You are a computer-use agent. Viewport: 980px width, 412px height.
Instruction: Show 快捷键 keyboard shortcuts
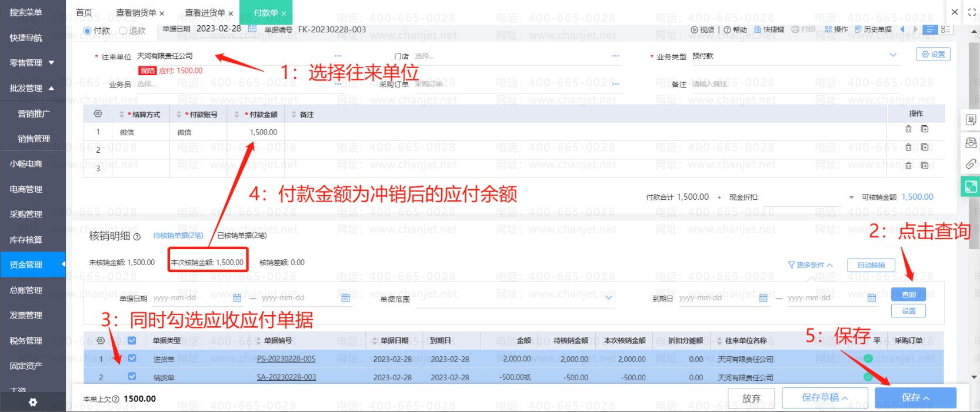[769, 29]
